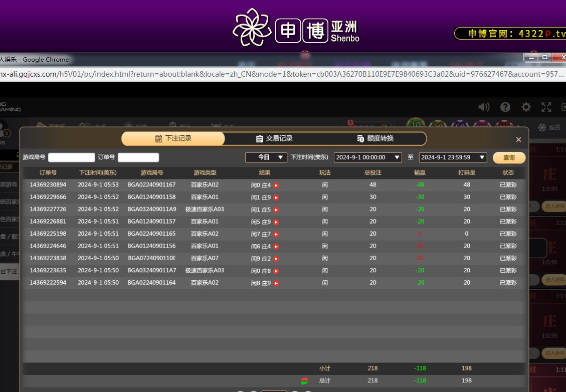Open the 今日 date range dropdown

pos(266,157)
